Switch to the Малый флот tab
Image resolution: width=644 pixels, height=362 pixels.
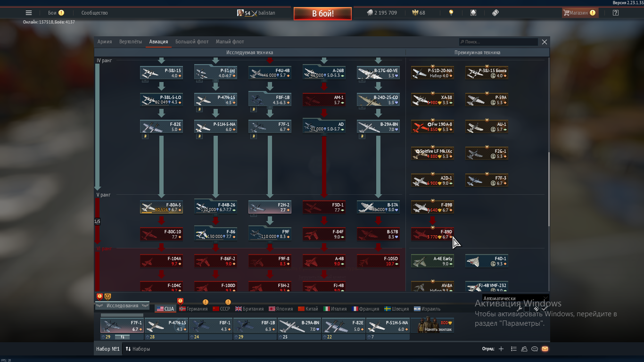click(x=230, y=41)
